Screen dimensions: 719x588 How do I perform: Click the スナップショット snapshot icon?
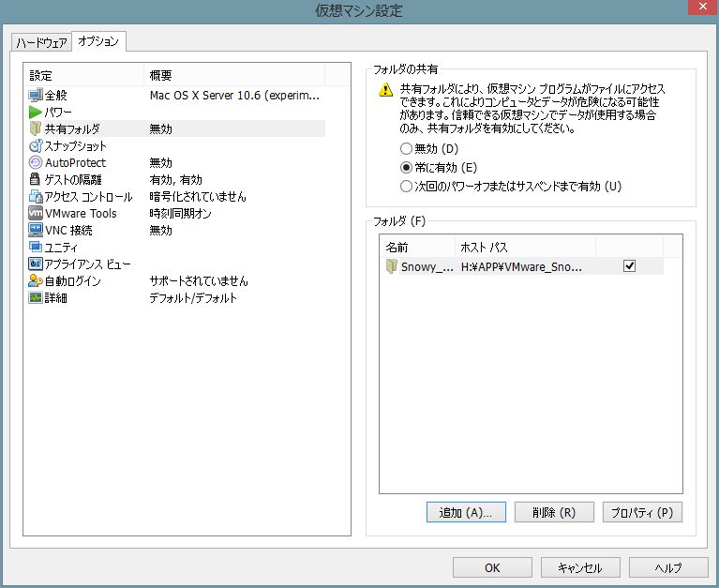point(36,146)
